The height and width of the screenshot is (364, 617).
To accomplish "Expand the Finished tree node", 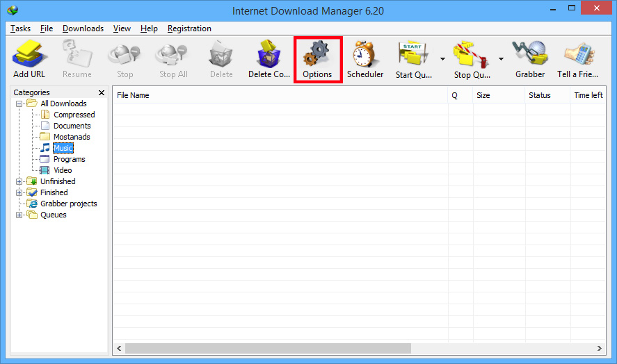I will point(19,192).
